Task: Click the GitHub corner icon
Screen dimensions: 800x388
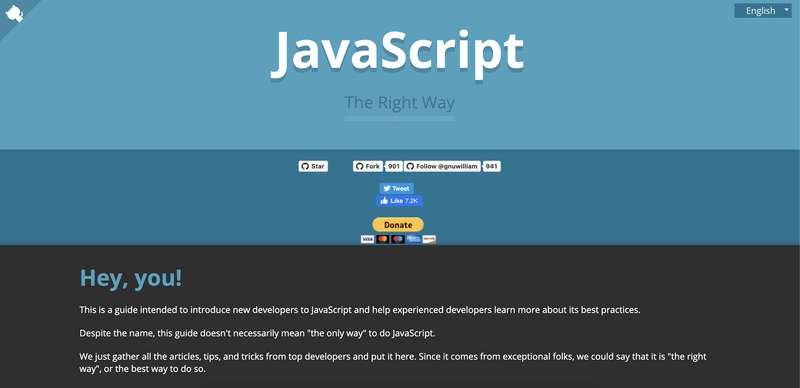Action: pos(14,13)
